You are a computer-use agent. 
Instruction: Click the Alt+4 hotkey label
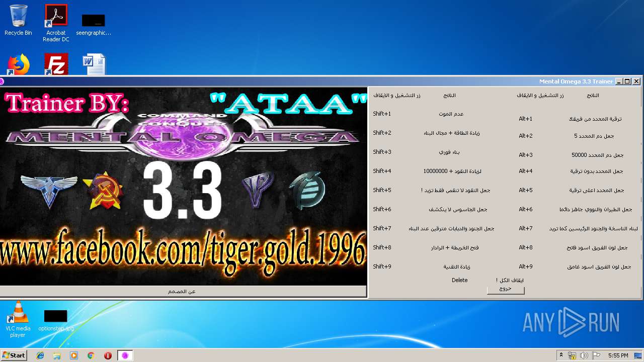(x=526, y=171)
